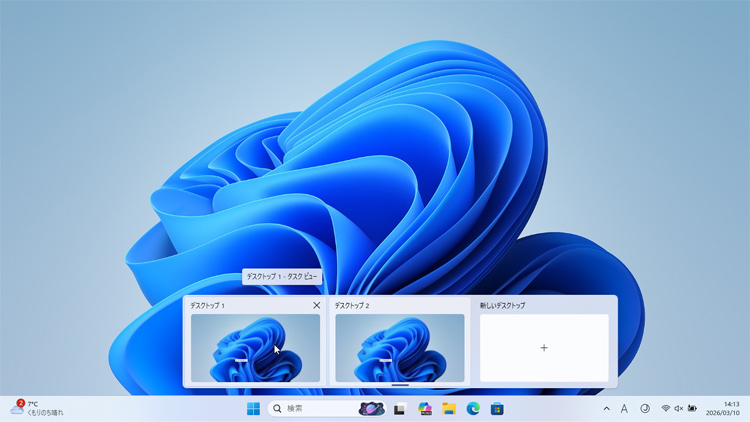Screen dimensions: 750x422
Task: Open the Windows Start menu
Action: pos(253,408)
